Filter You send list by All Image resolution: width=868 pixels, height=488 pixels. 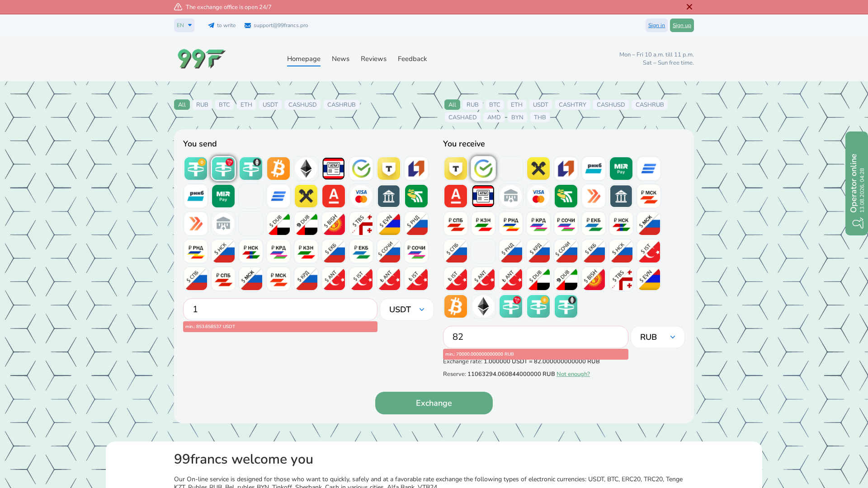click(x=182, y=105)
